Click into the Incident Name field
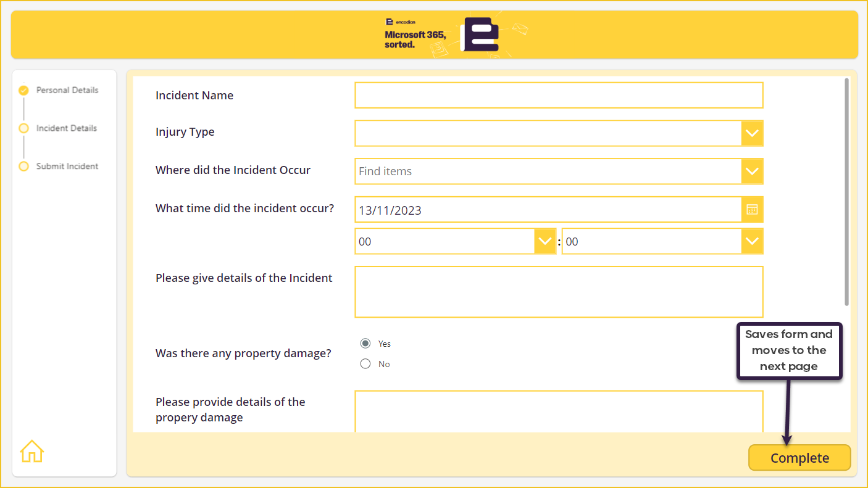Viewport: 868px width, 488px height. [559, 95]
